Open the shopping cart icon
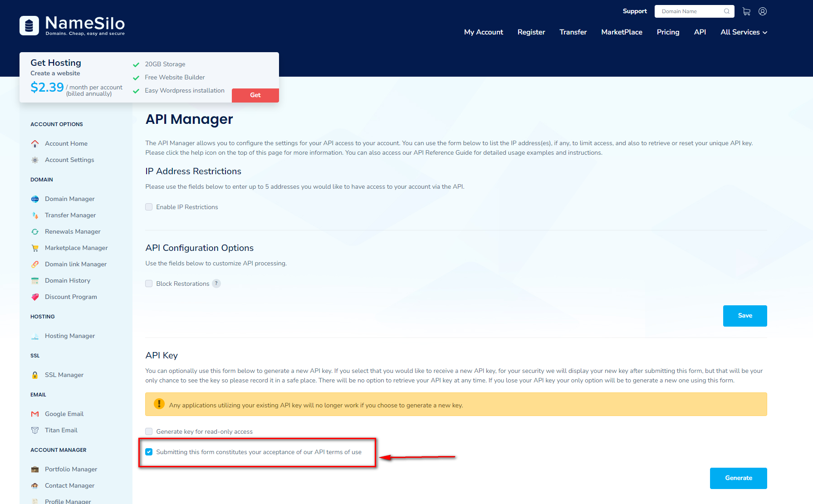This screenshot has width=813, height=504. click(x=746, y=11)
